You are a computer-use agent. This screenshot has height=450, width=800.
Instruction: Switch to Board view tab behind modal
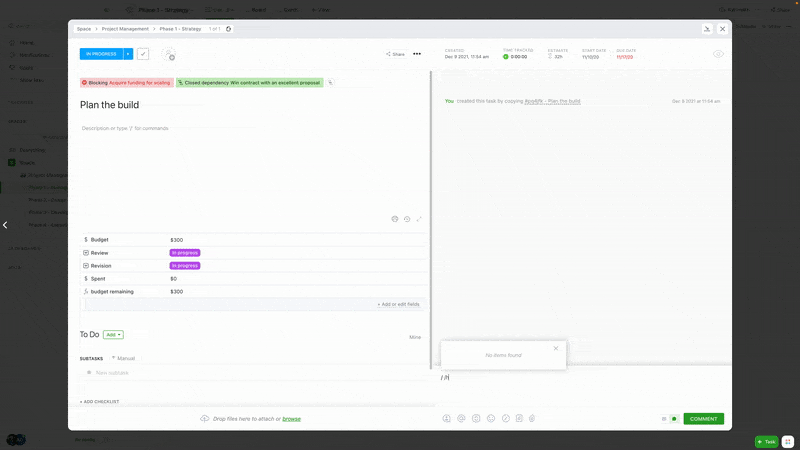[257, 10]
